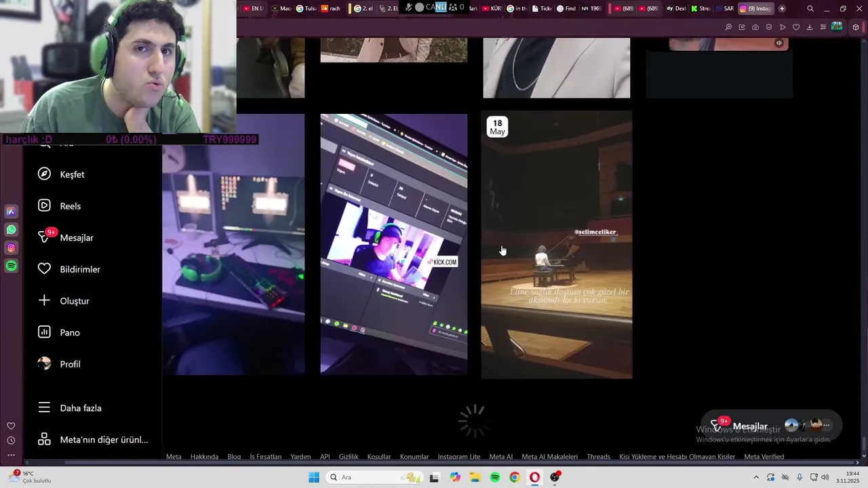Click the toolbar play send icon
Image resolution: width=868 pixels, height=488 pixels.
pos(783,27)
